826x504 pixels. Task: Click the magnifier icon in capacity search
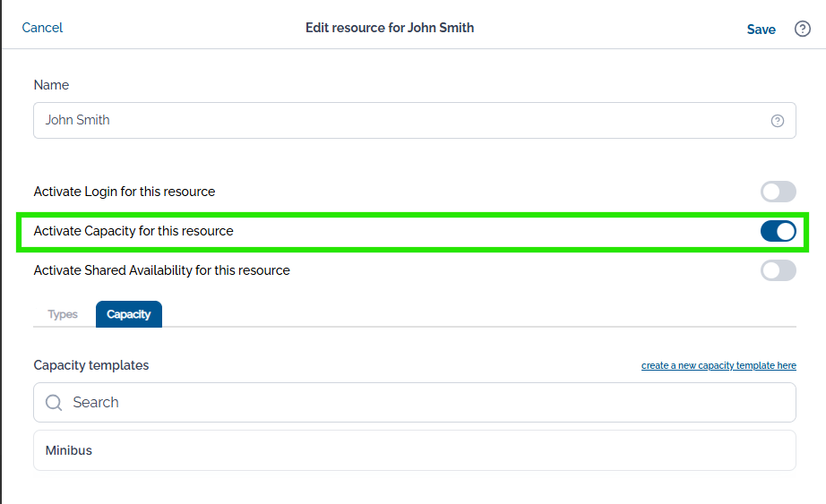coord(54,402)
